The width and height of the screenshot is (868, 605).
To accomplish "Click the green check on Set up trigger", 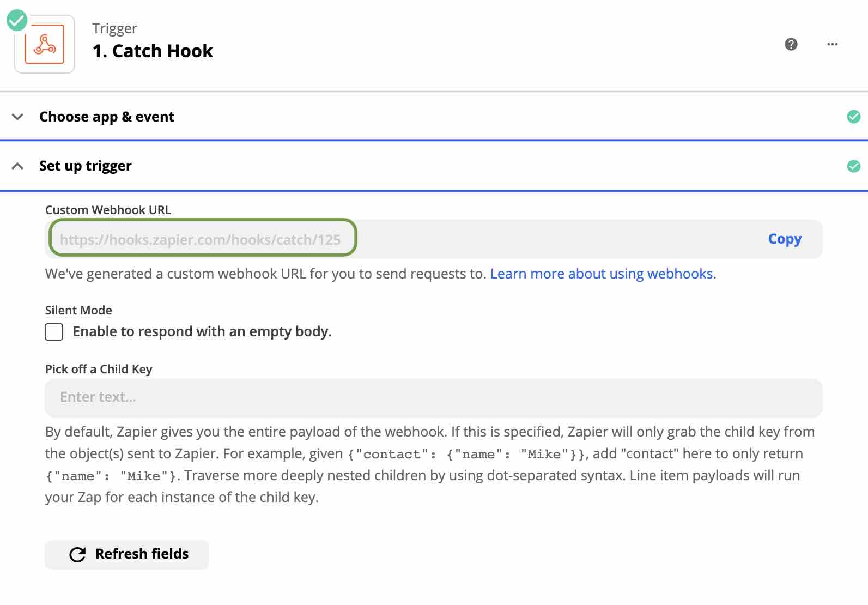I will [854, 166].
